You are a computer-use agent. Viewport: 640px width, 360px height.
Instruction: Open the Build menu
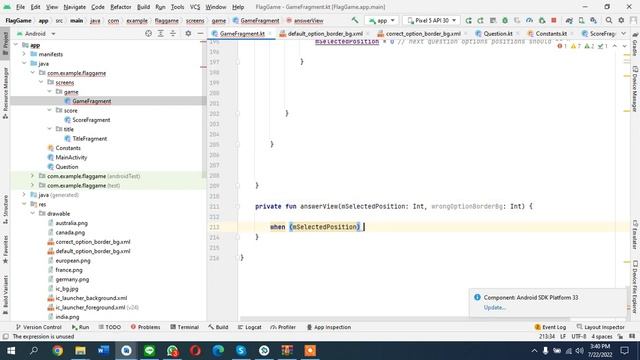[143, 7]
